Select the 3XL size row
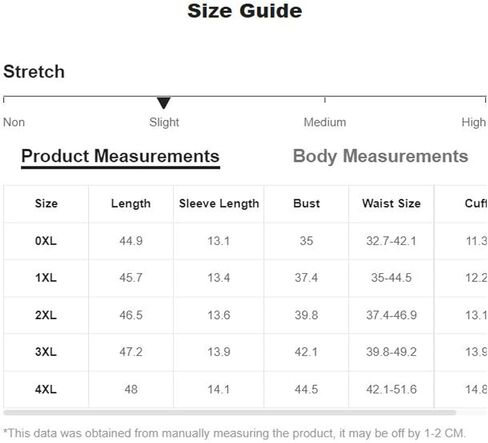 245,352
